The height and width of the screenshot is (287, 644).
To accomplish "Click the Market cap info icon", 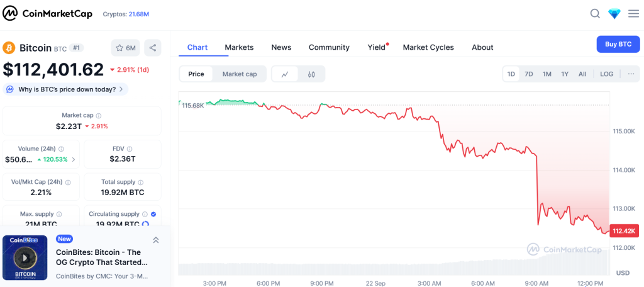I will [99, 116].
